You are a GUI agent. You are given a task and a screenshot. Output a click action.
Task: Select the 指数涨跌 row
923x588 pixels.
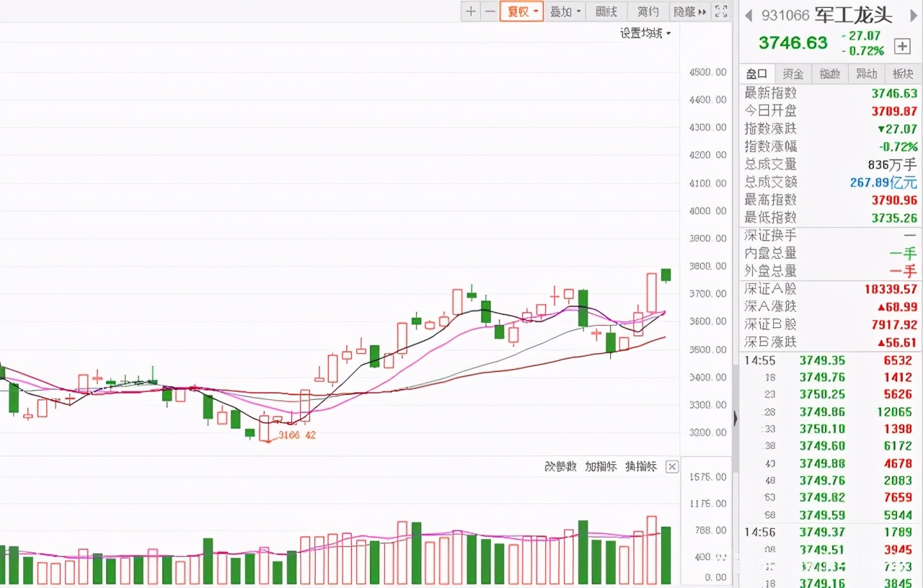831,128
